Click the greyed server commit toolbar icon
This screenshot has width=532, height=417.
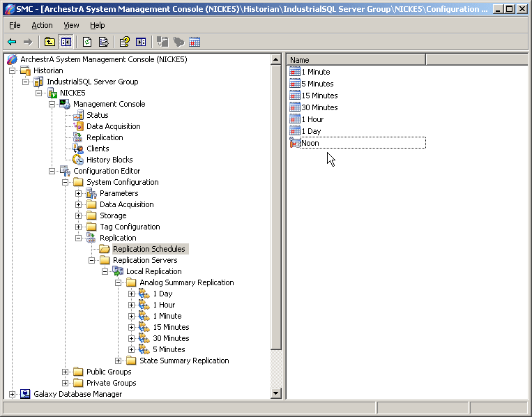click(x=162, y=42)
